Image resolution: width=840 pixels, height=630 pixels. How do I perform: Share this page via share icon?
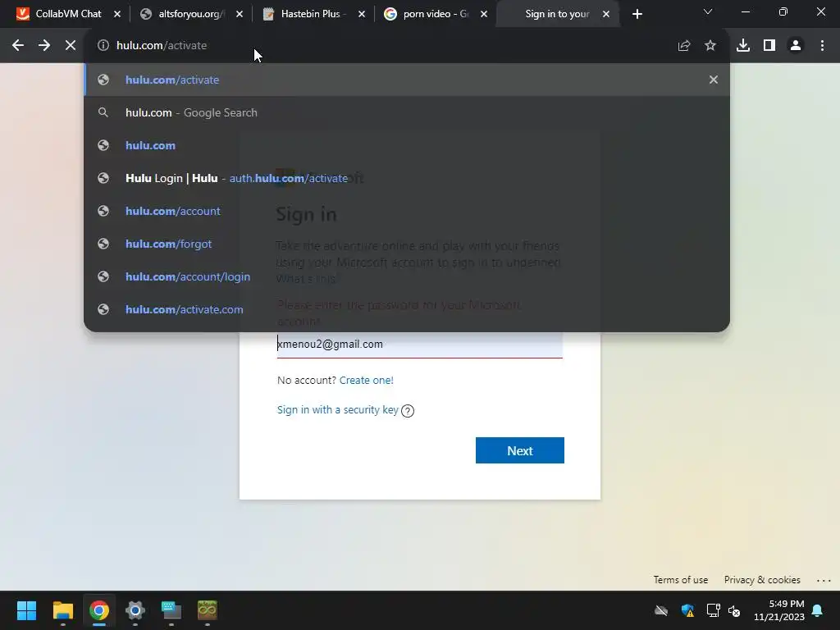pos(684,46)
